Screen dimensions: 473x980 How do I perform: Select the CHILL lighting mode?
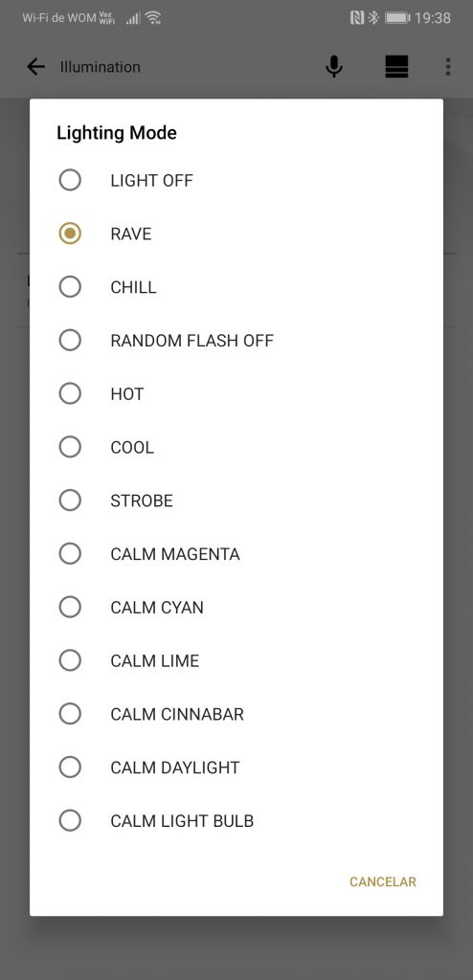(x=236, y=287)
